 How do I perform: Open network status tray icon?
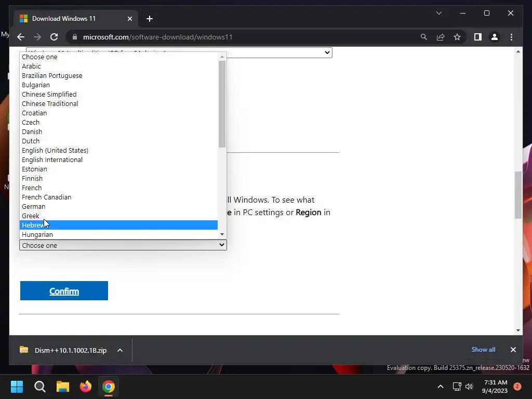pos(457,387)
